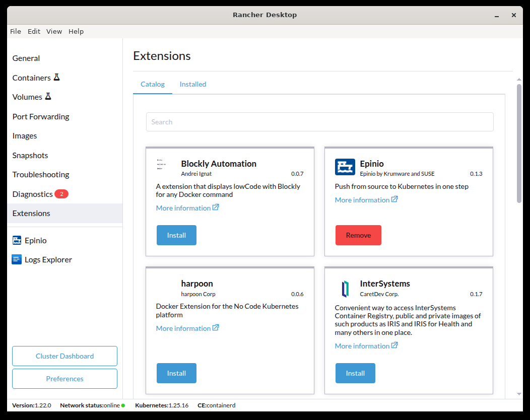Viewport: 530px width, 420px height.
Task: Click the extensions list vertical scrollbar
Action: click(x=519, y=144)
